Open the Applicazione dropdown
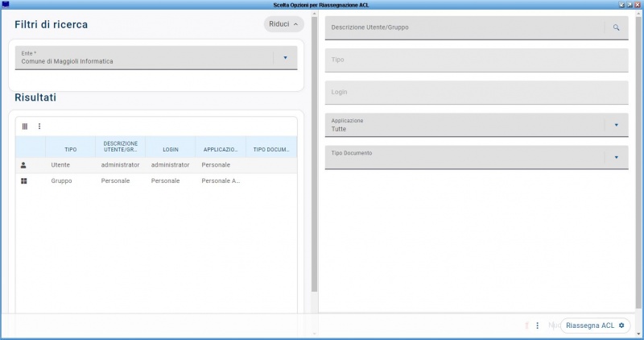The height and width of the screenshot is (340, 644). [x=616, y=125]
